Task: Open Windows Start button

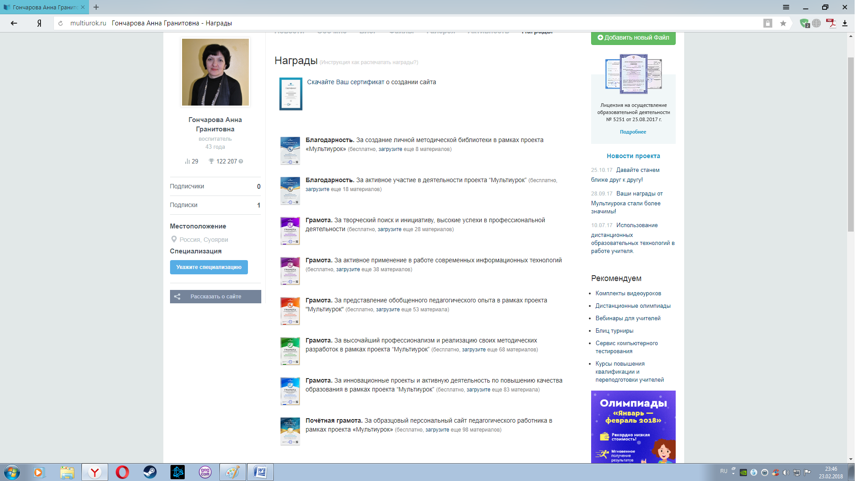Action: 12,472
